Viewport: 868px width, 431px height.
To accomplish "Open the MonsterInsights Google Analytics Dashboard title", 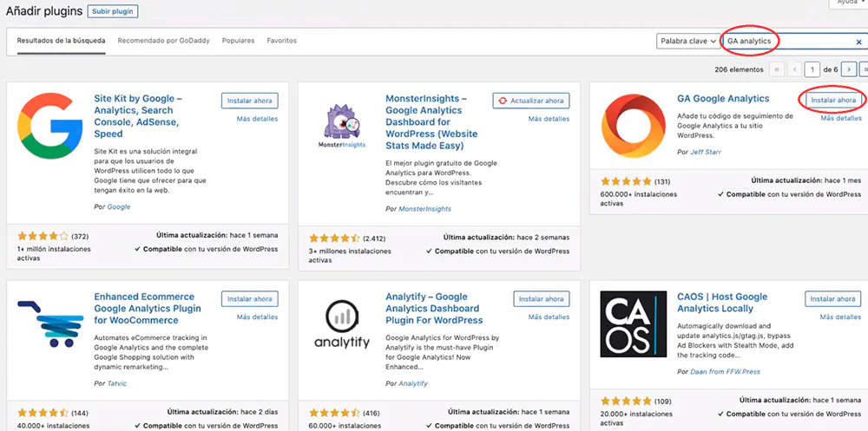I will (x=431, y=122).
